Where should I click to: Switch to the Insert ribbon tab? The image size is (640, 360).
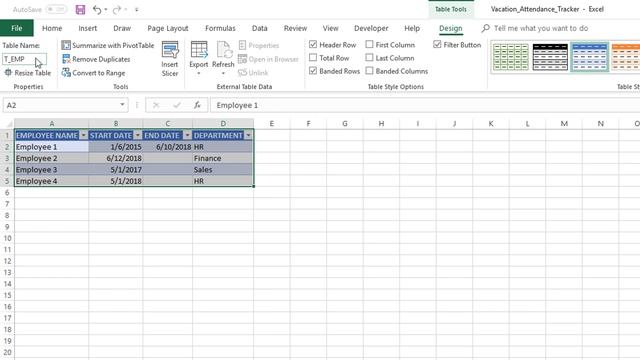point(87,28)
